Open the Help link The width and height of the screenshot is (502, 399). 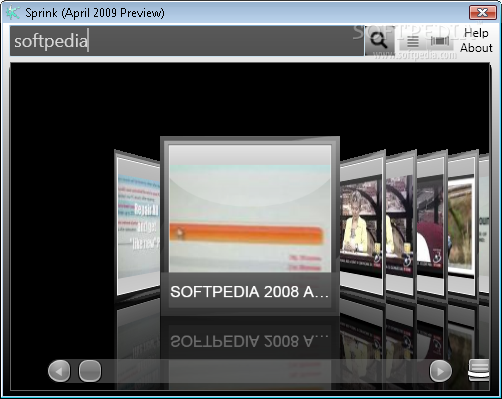tap(476, 33)
